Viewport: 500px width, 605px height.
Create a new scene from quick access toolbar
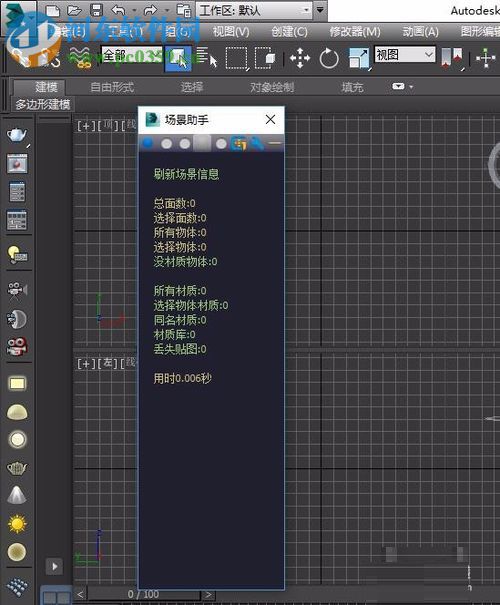(x=53, y=10)
